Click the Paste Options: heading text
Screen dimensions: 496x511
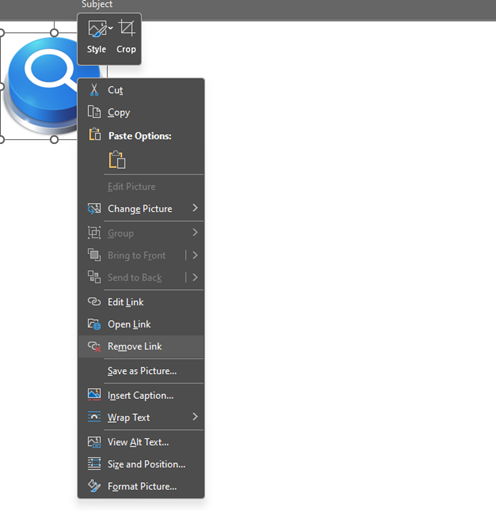tap(140, 136)
